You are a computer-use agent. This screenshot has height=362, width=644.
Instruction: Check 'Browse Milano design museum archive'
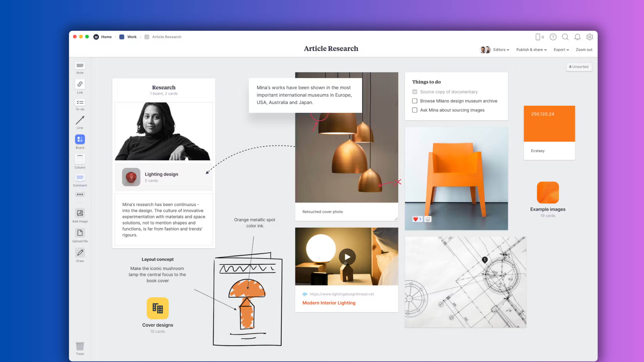[x=415, y=101]
